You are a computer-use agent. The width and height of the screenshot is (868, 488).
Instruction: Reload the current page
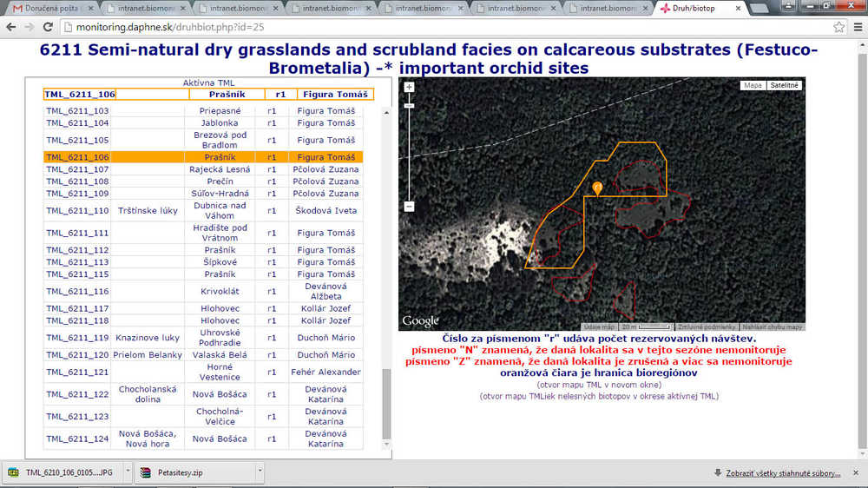pos(48,27)
